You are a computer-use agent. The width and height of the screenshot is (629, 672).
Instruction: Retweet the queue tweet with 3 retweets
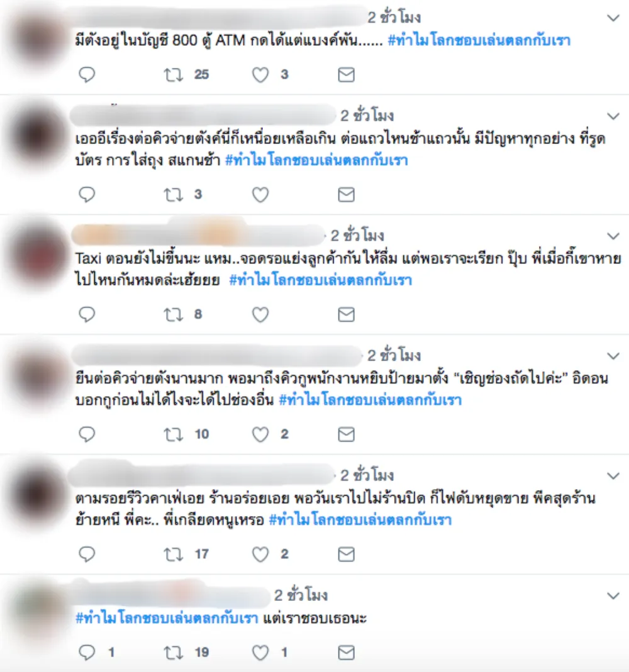point(174,195)
